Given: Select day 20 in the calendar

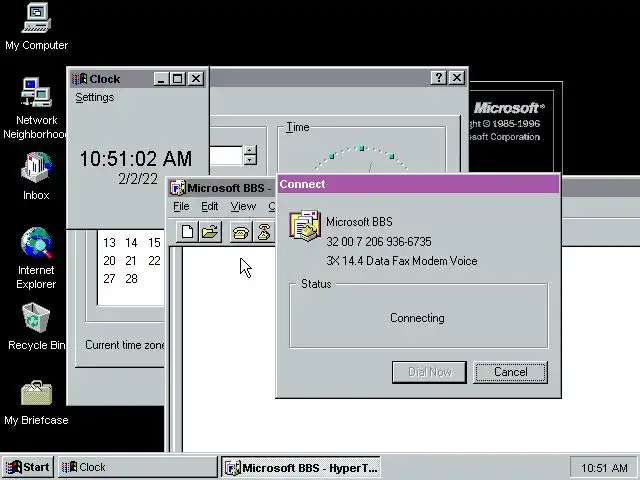Looking at the screenshot, I should point(109,261).
